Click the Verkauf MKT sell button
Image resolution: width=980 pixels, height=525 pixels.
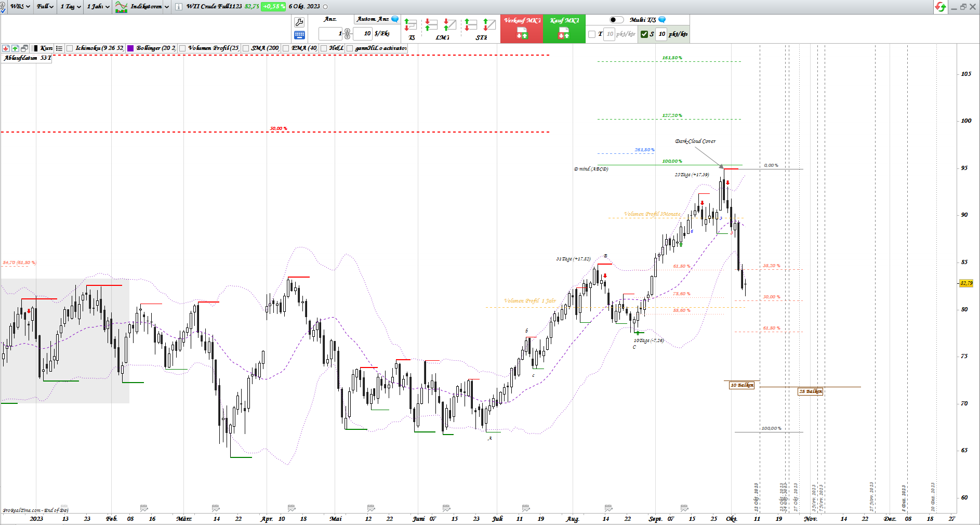[x=522, y=29]
